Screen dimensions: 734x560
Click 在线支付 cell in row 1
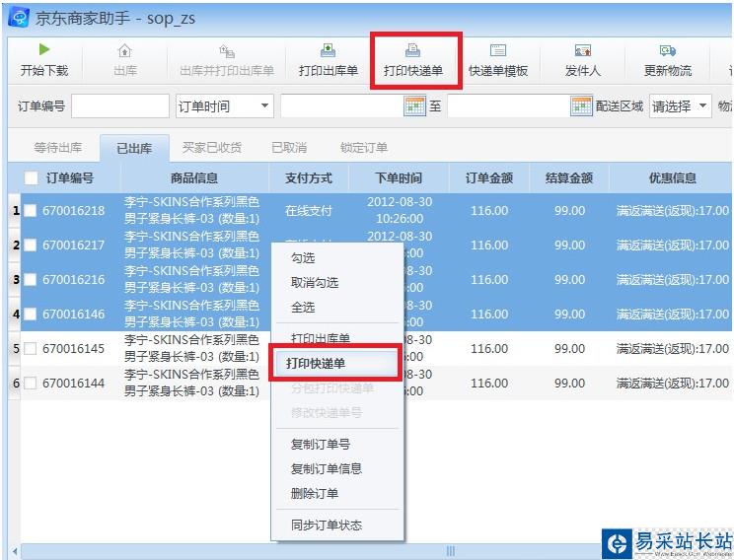pyautogui.click(x=309, y=211)
